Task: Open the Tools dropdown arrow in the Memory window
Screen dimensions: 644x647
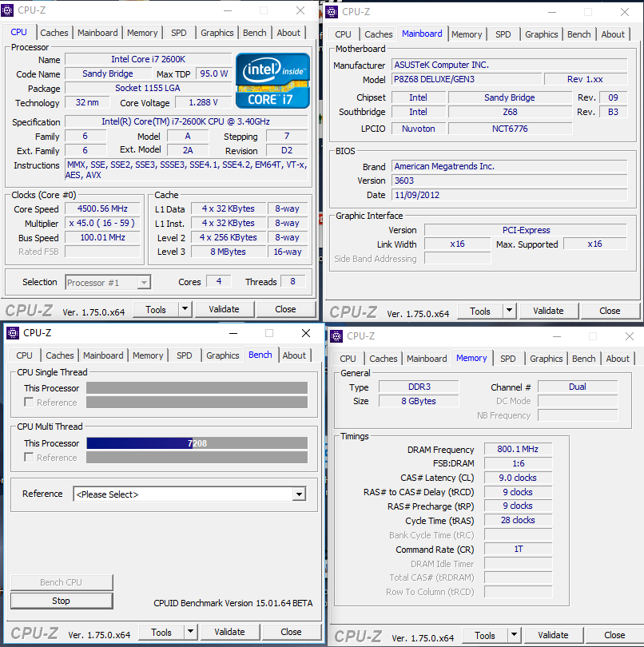Action: [x=515, y=635]
